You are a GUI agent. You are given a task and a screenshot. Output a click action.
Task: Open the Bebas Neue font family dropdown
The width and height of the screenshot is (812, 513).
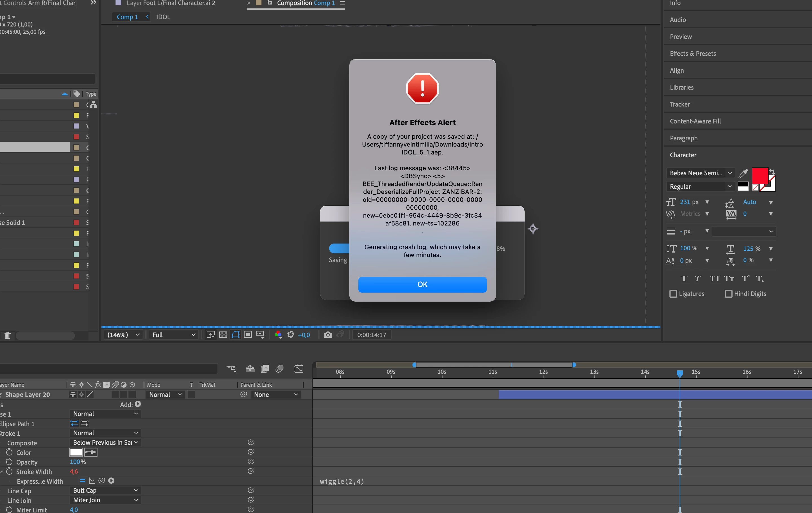click(730, 173)
